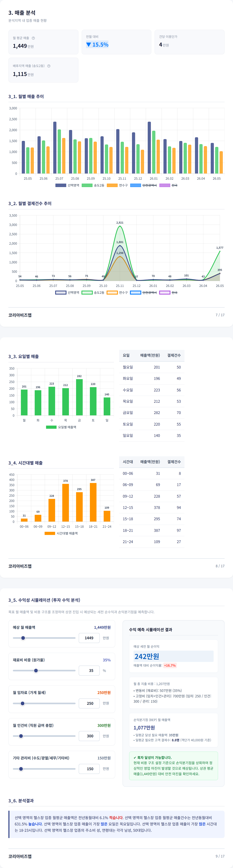
Task: Toggle 연수구 legend in 월별 결제건수 추이 chart
Action: click(117, 292)
